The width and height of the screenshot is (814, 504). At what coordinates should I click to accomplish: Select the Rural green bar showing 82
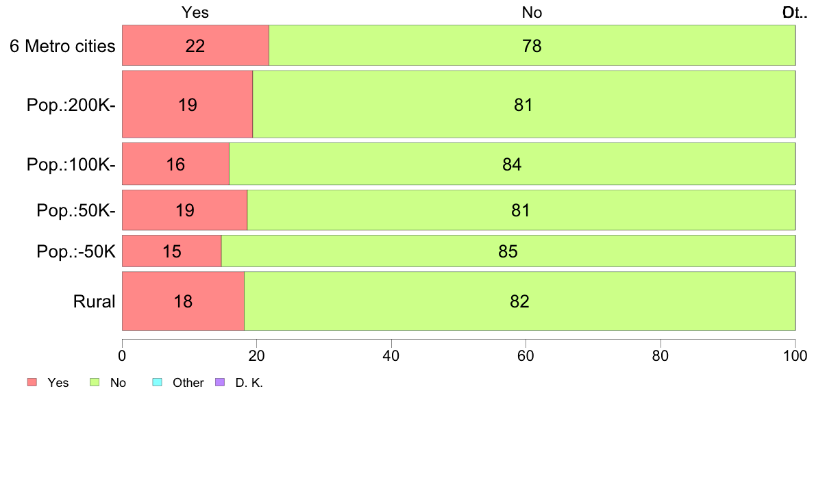coord(519,301)
